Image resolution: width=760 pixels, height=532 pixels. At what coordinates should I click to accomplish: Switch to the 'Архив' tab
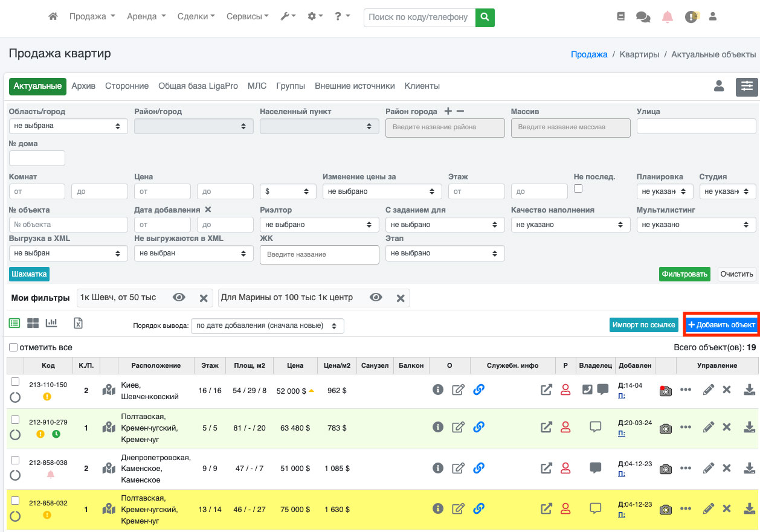pyautogui.click(x=83, y=86)
